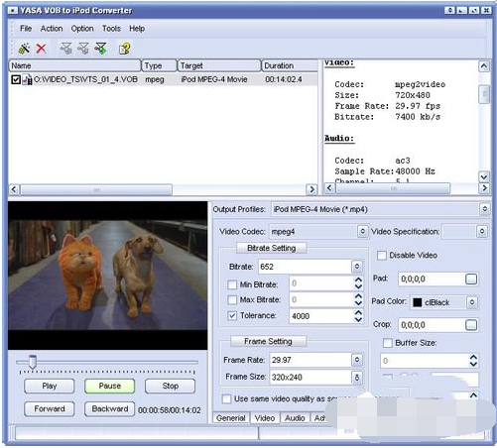Expand the Video Codec dropdown
497x448 pixels.
point(362,231)
